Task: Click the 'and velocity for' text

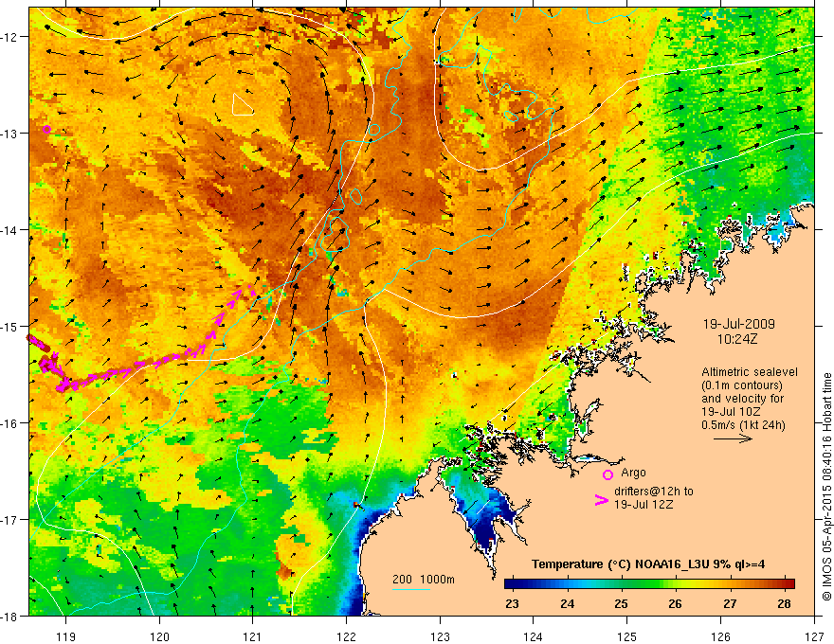Action: [x=742, y=398]
